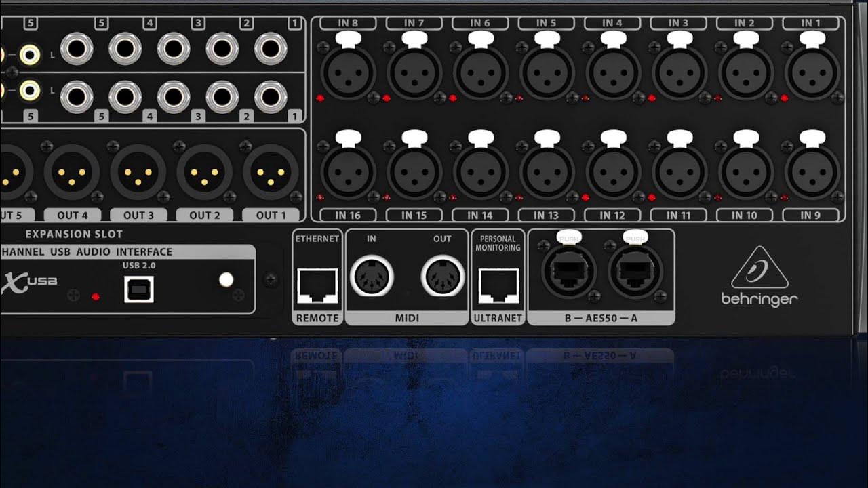
Task: Select the OUT 3 XLR output connector
Action: [138, 172]
